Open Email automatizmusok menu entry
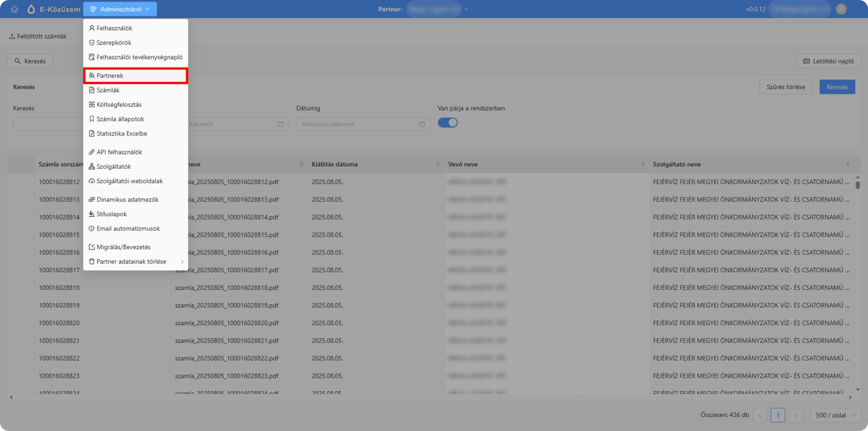The image size is (868, 431). click(x=135, y=228)
